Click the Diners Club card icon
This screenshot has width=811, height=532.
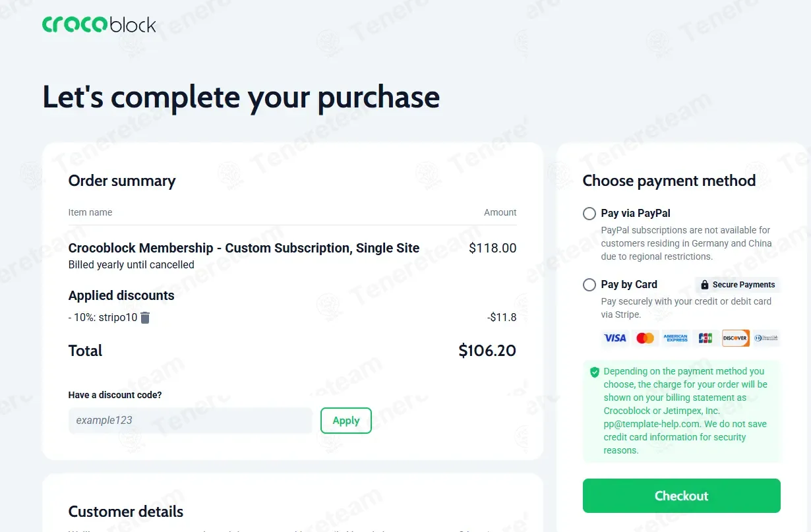pyautogui.click(x=766, y=338)
